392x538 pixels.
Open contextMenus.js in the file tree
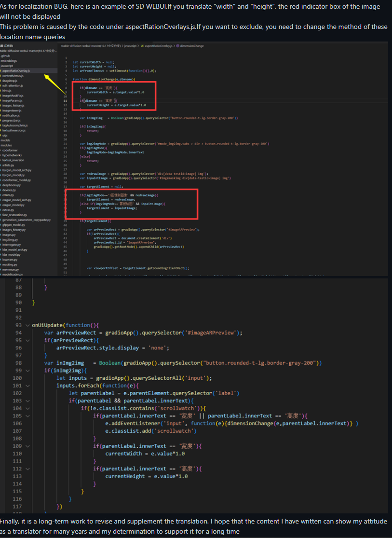coord(13,76)
